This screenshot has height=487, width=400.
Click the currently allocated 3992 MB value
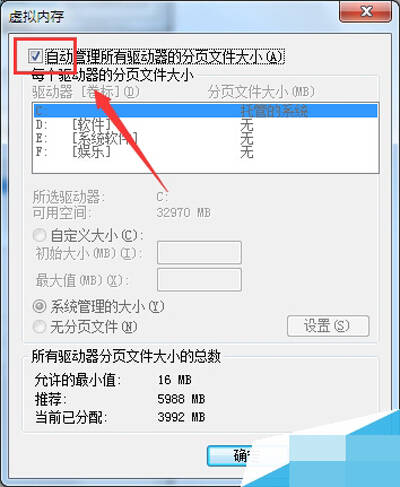(x=181, y=417)
